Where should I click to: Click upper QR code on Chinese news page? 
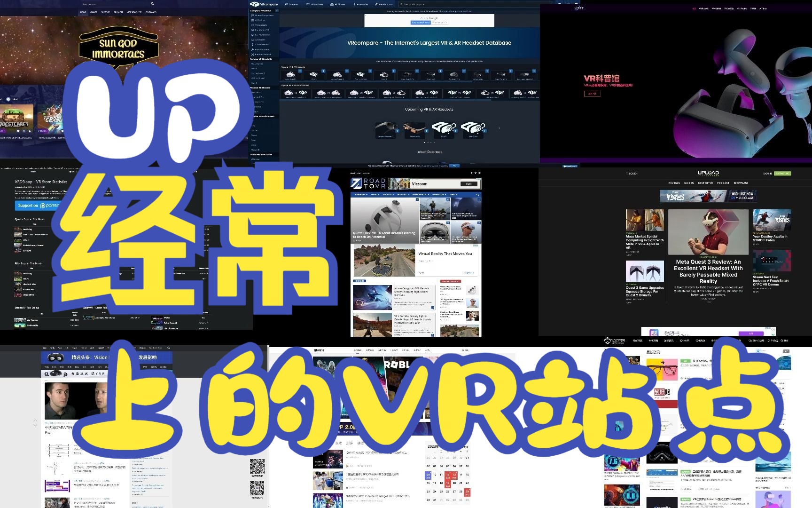point(257,467)
